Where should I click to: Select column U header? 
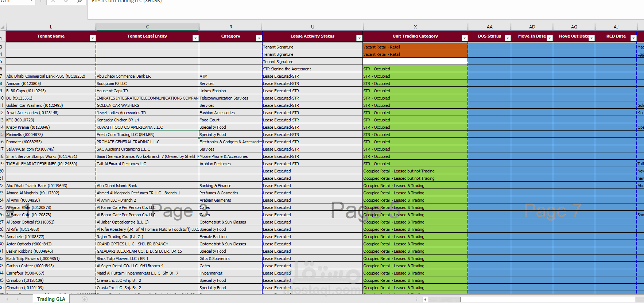point(313,27)
